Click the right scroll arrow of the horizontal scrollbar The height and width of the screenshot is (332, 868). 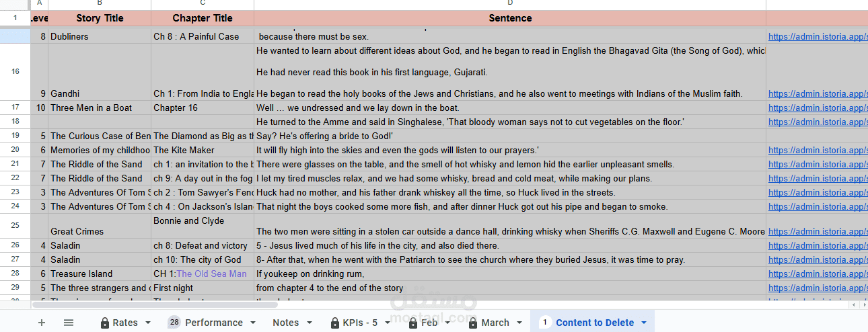point(863,304)
